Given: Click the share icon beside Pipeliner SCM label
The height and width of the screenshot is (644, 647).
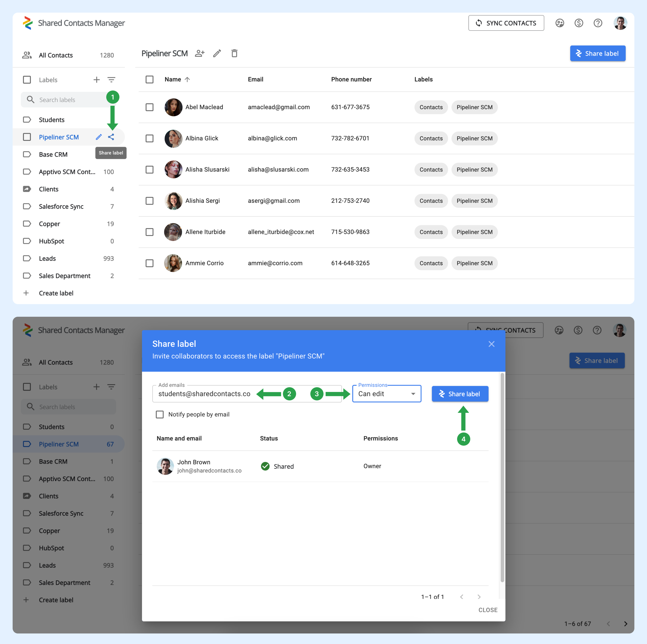Looking at the screenshot, I should click(x=111, y=137).
